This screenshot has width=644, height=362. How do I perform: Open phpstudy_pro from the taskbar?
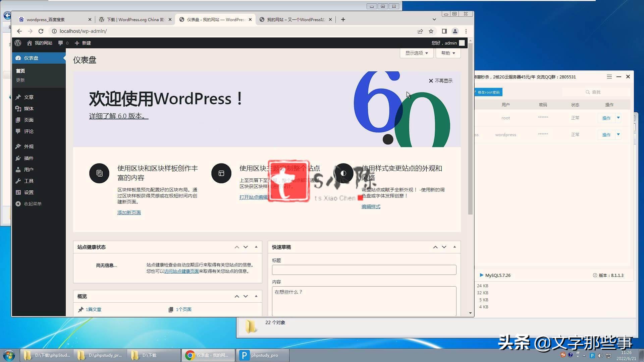click(262, 355)
